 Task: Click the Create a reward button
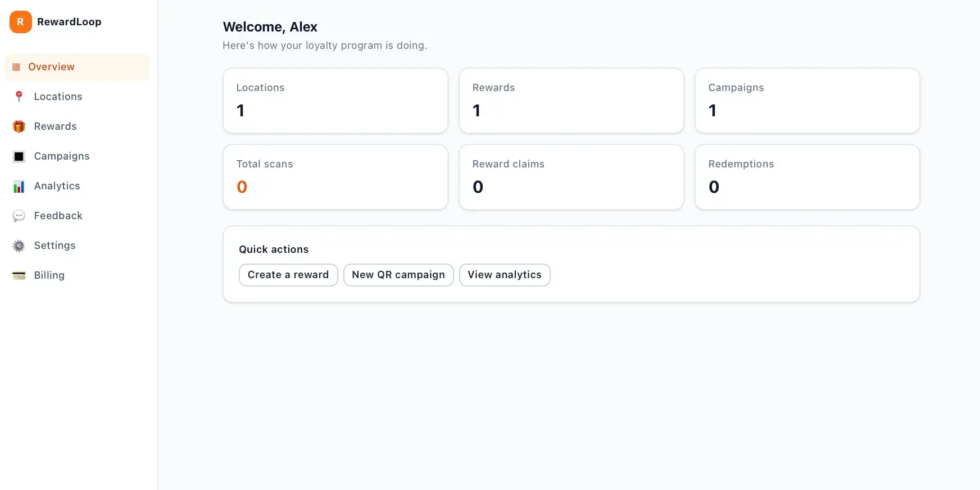[x=288, y=275]
